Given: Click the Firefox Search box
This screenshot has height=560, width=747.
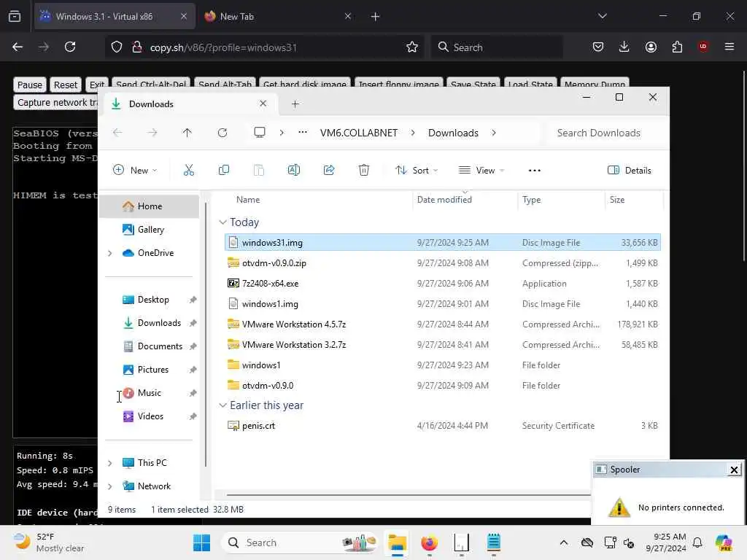Looking at the screenshot, I should point(497,47).
